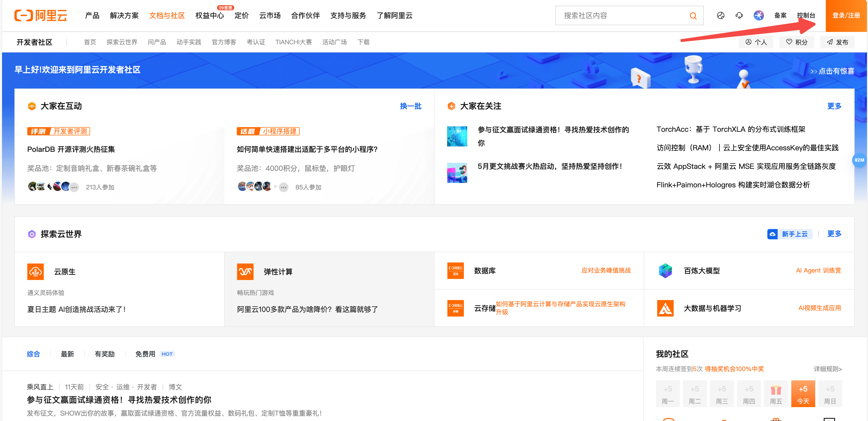Screen dimensions: 868x421
Task: Click the 百炼大模型 cube icon
Action: point(665,270)
